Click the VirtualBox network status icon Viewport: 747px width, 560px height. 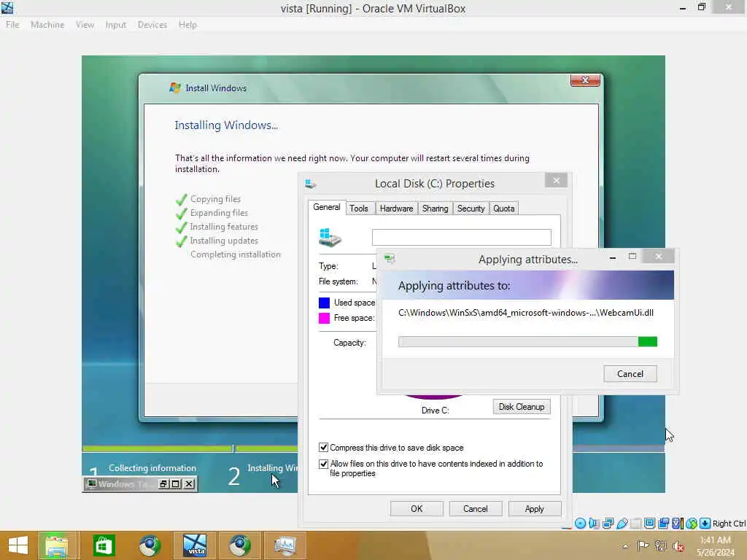[608, 524]
